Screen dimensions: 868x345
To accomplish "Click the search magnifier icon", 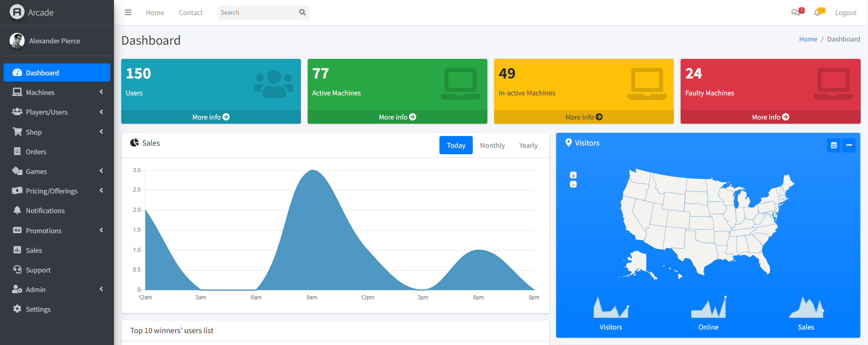I will [x=302, y=12].
